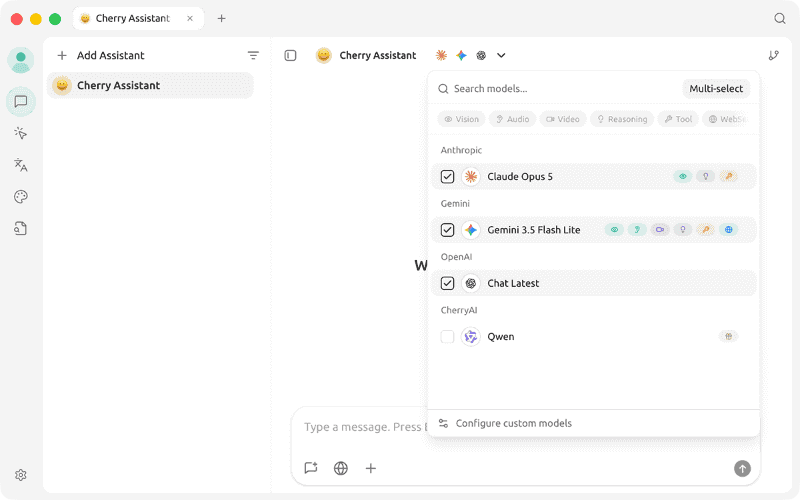The height and width of the screenshot is (500, 800).
Task: Click the tool wrench badge on Claude Opus 5
Action: tap(729, 177)
